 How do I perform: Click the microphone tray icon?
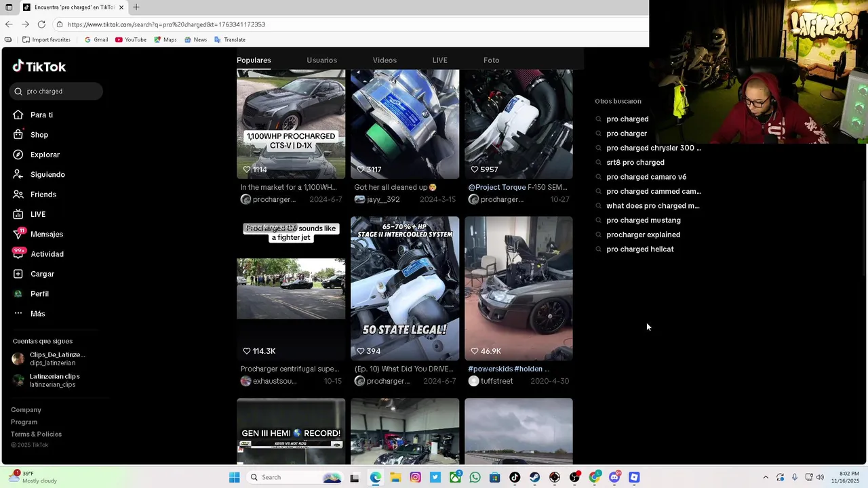[795, 477]
